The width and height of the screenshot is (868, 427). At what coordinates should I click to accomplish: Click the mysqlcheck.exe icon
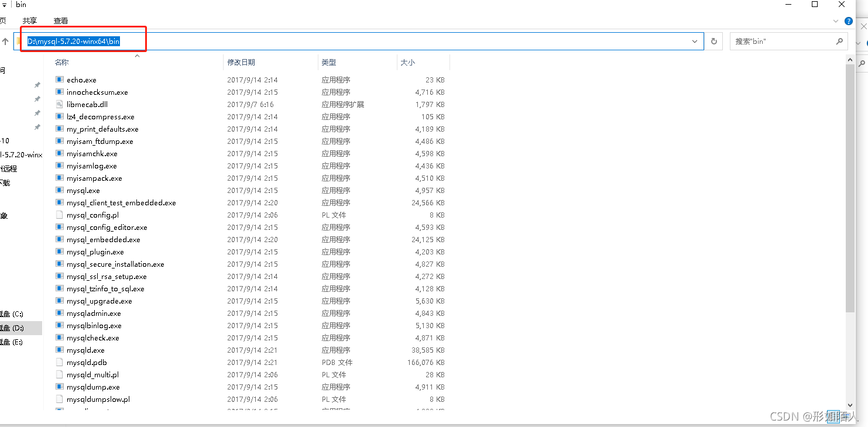pos(59,338)
